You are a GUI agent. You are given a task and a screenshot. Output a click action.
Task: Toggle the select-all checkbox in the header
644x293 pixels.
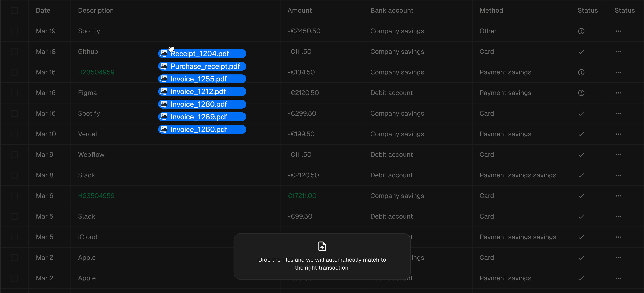pyautogui.click(x=14, y=11)
